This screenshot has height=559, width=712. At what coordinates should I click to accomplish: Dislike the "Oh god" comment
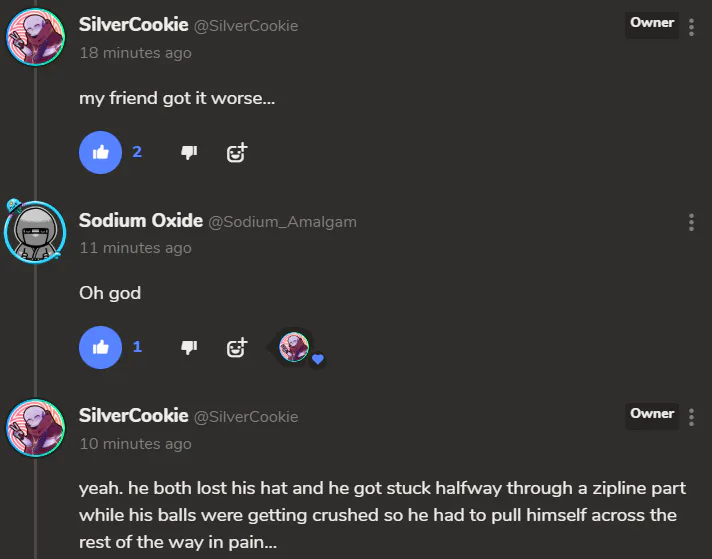189,347
